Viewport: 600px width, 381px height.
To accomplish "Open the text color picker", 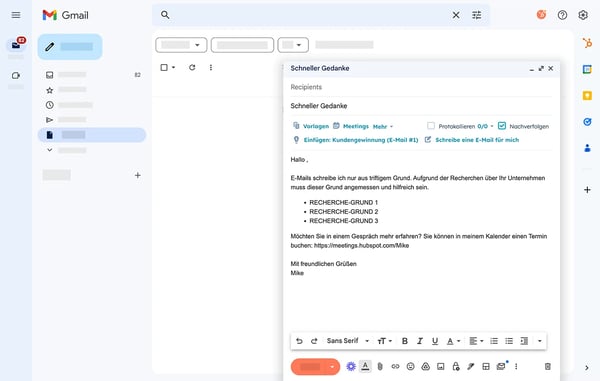I will [x=453, y=341].
